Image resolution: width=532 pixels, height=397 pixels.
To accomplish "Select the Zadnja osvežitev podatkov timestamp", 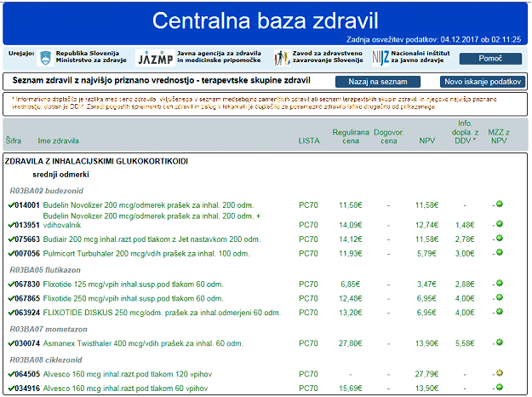I will click(x=433, y=40).
